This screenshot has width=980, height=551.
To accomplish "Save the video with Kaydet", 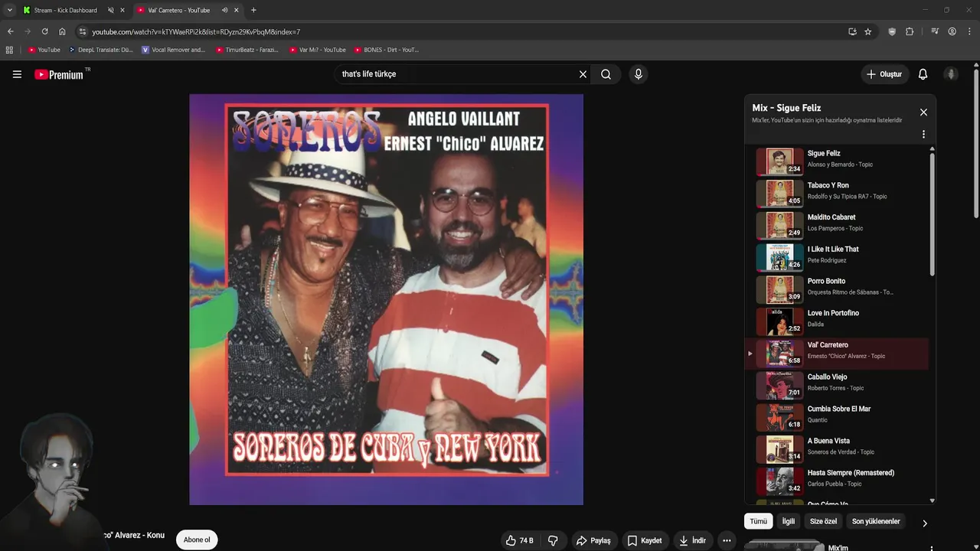I will (x=645, y=540).
